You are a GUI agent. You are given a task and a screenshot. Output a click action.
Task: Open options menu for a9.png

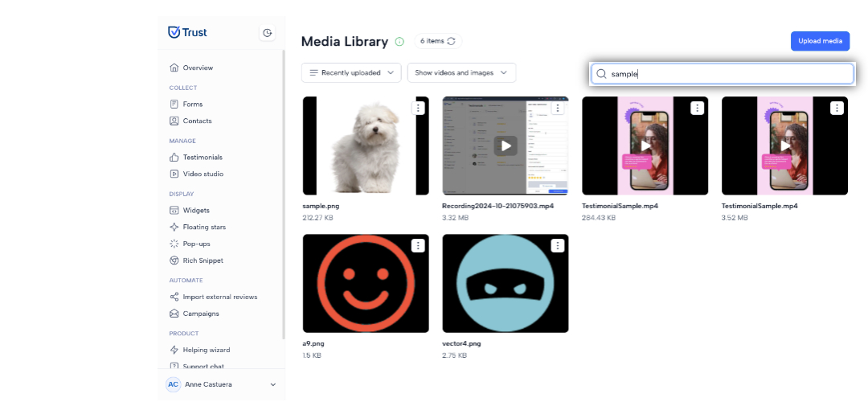pyautogui.click(x=419, y=245)
